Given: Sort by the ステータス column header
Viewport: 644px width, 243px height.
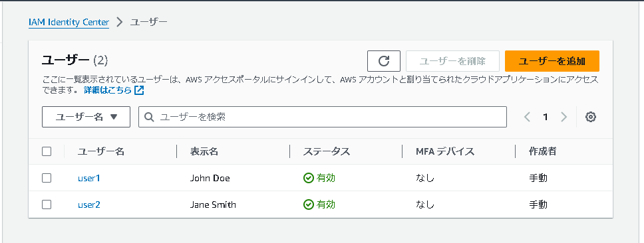Looking at the screenshot, I should tap(327, 151).
